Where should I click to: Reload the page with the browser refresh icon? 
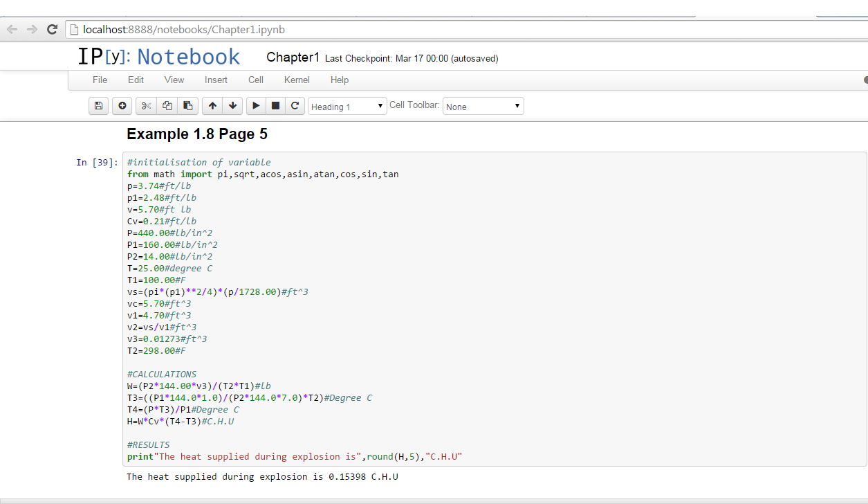52,29
